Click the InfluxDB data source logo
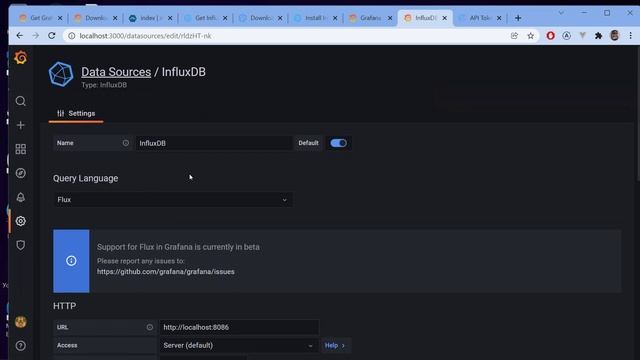Image resolution: width=640 pixels, height=360 pixels. pos(61,74)
